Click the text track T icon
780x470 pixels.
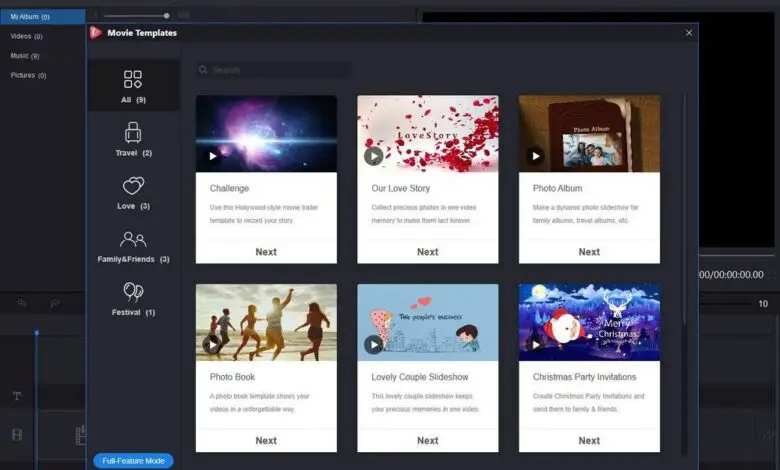pos(17,396)
